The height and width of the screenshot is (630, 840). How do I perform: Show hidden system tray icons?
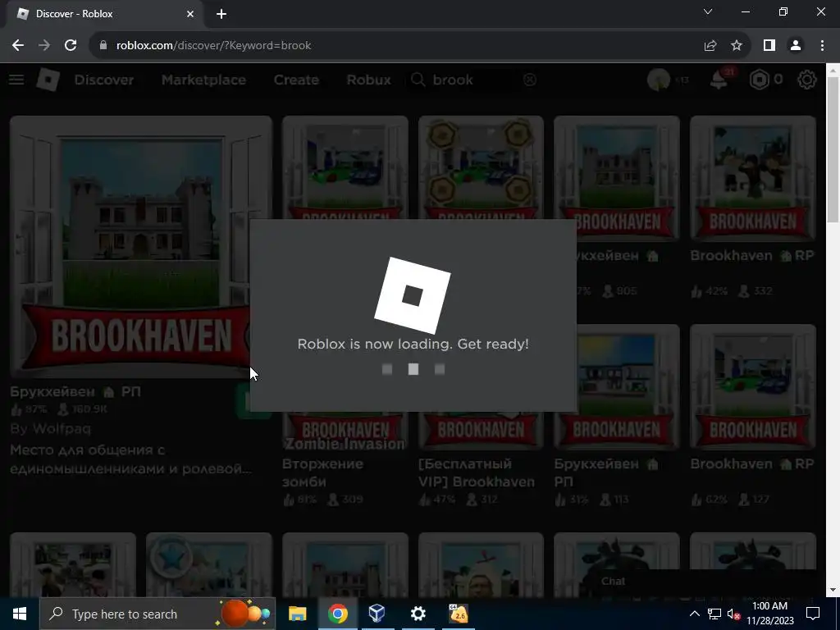point(694,614)
